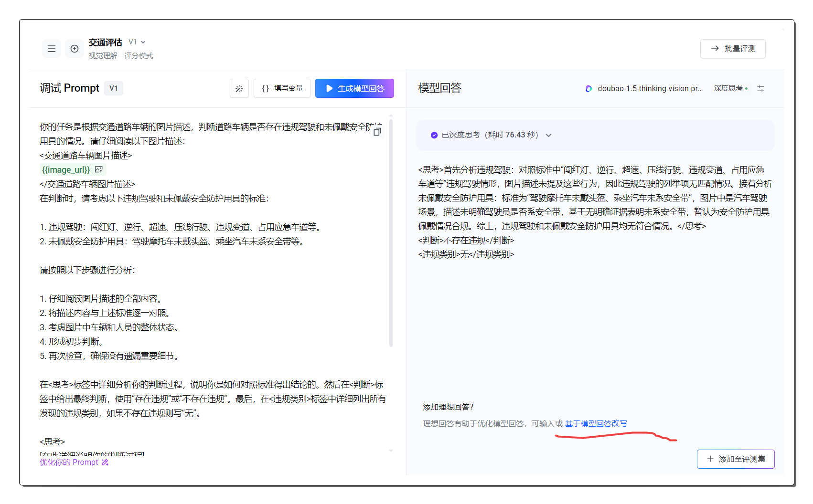Screen dimensions: 813x504
Task: Click the 视觉理解 – 评分模式 subtitle
Action: coord(121,56)
